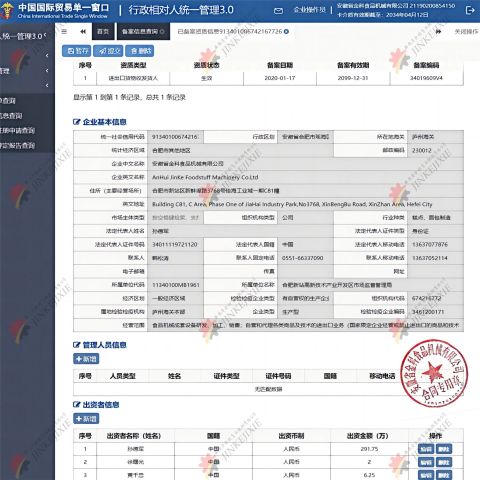Click the double-left arrow to move tabs back
This screenshot has height=480, width=480.
pyautogui.click(x=83, y=32)
